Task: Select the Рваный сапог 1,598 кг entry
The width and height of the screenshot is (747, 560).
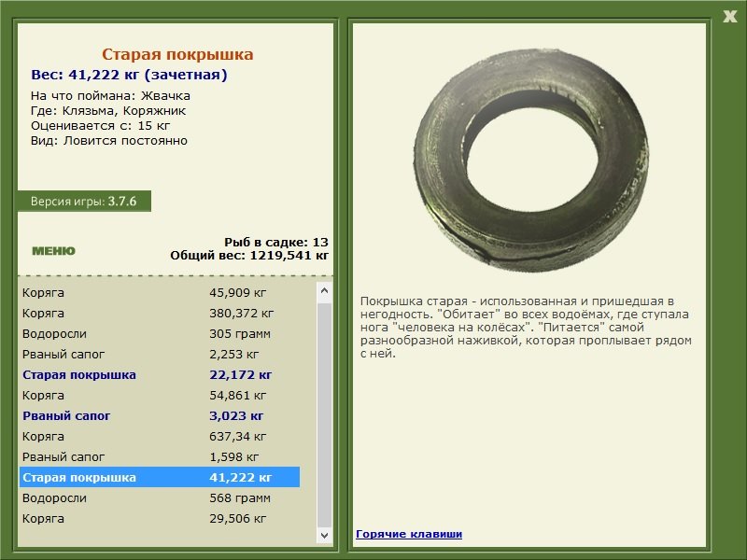Action: 160,456
